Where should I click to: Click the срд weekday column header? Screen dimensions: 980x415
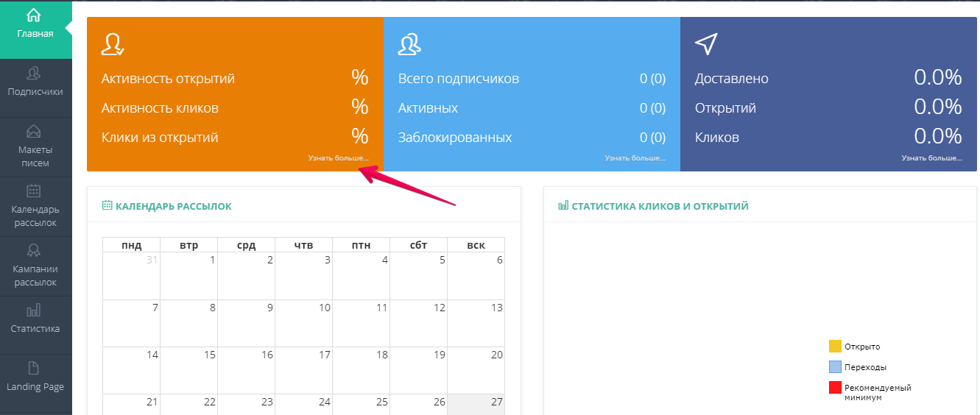246,245
